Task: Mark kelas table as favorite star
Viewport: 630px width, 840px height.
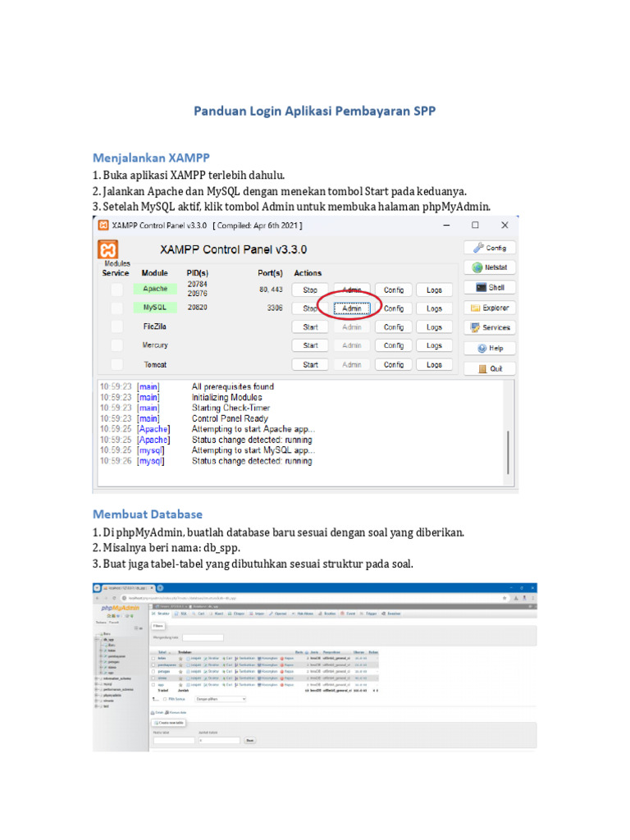Action: coord(180,659)
